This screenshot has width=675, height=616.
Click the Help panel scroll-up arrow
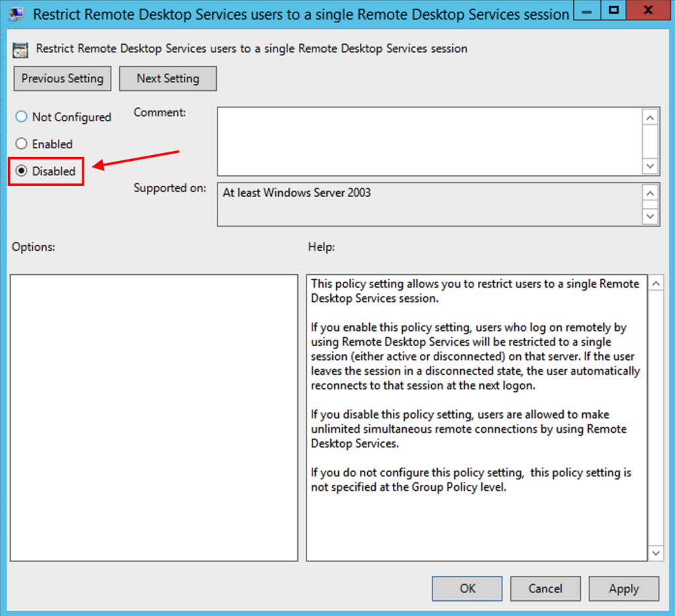coord(656,282)
